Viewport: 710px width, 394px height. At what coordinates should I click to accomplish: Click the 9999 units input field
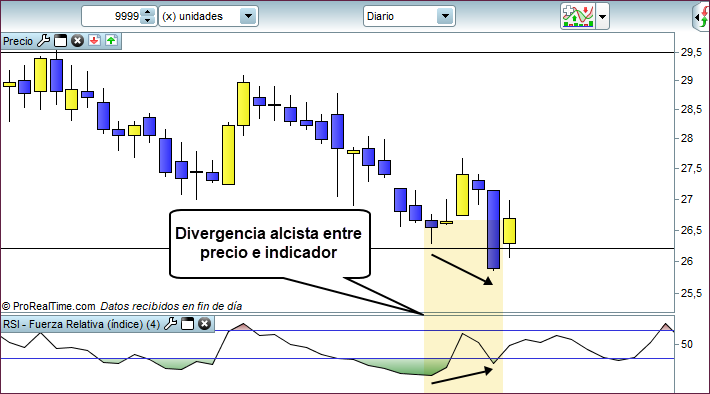(112, 16)
